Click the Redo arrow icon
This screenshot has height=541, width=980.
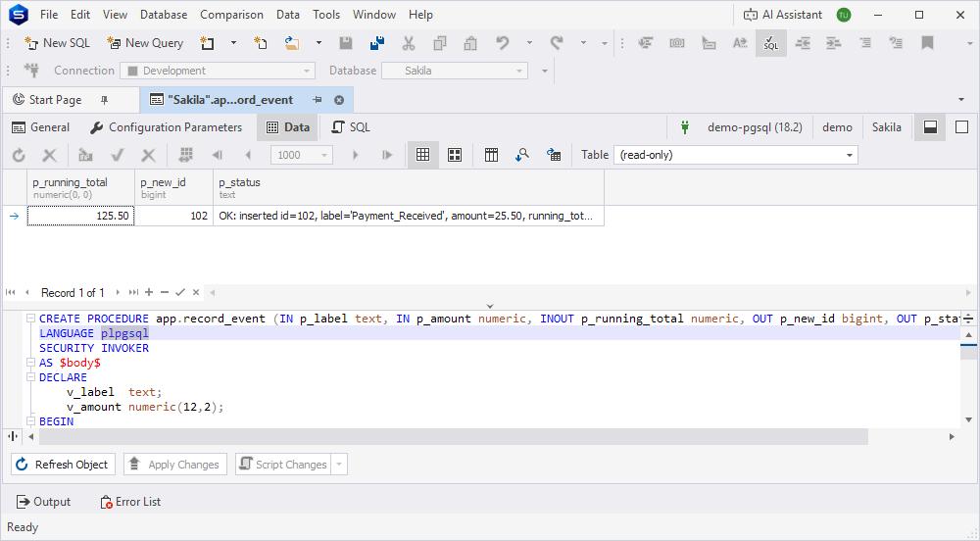[x=557, y=43]
